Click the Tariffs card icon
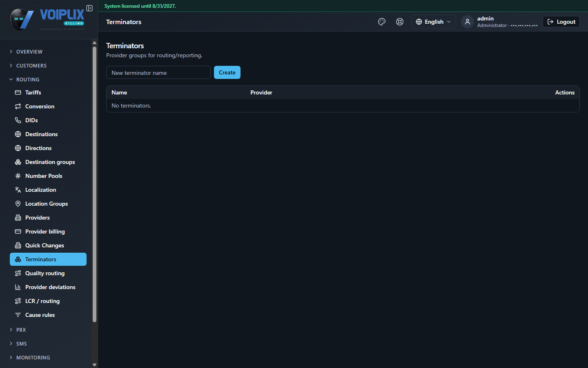This screenshot has height=368, width=588. (18, 92)
